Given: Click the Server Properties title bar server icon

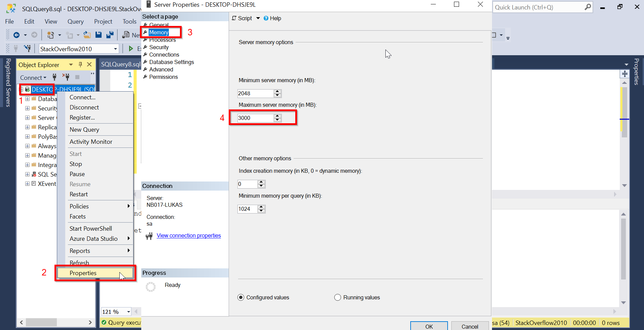Looking at the screenshot, I should click(148, 4).
